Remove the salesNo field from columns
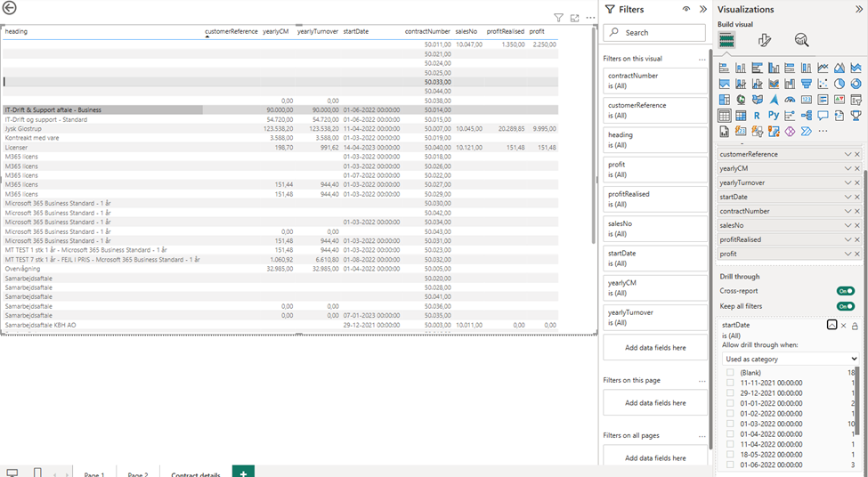The height and width of the screenshot is (477, 868). [x=857, y=226]
